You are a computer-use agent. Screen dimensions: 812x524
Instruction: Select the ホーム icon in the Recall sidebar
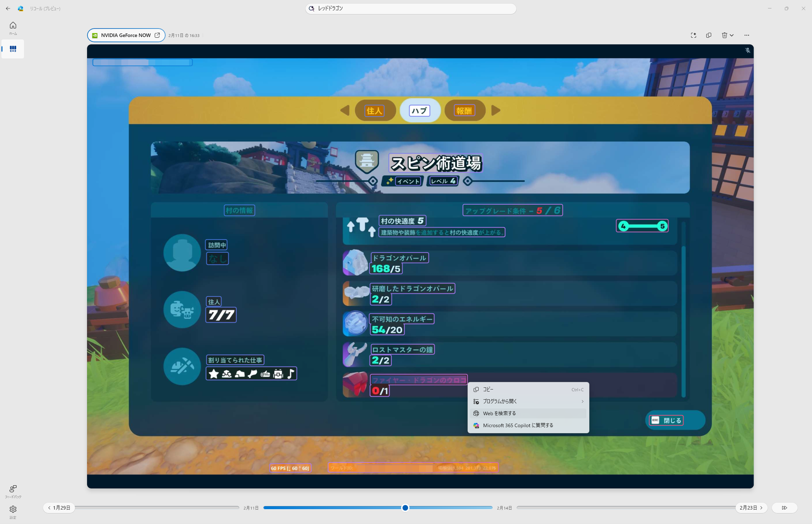pyautogui.click(x=13, y=27)
